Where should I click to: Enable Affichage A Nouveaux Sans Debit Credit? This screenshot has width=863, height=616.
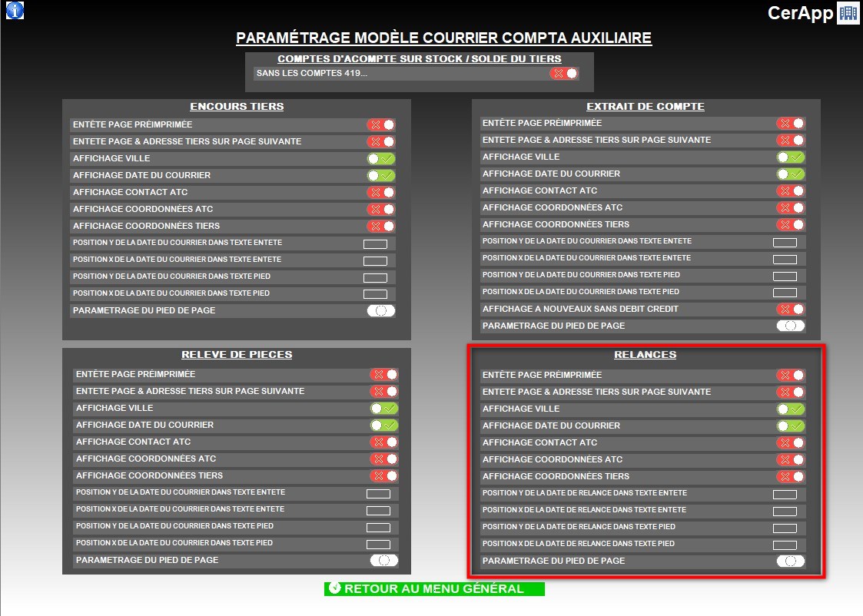click(790, 309)
